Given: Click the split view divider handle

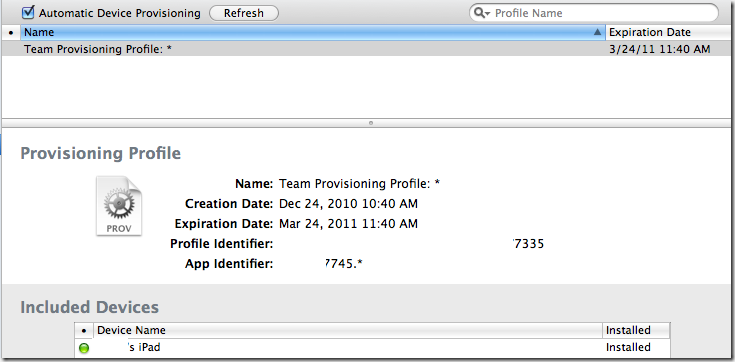Looking at the screenshot, I should point(371,123).
